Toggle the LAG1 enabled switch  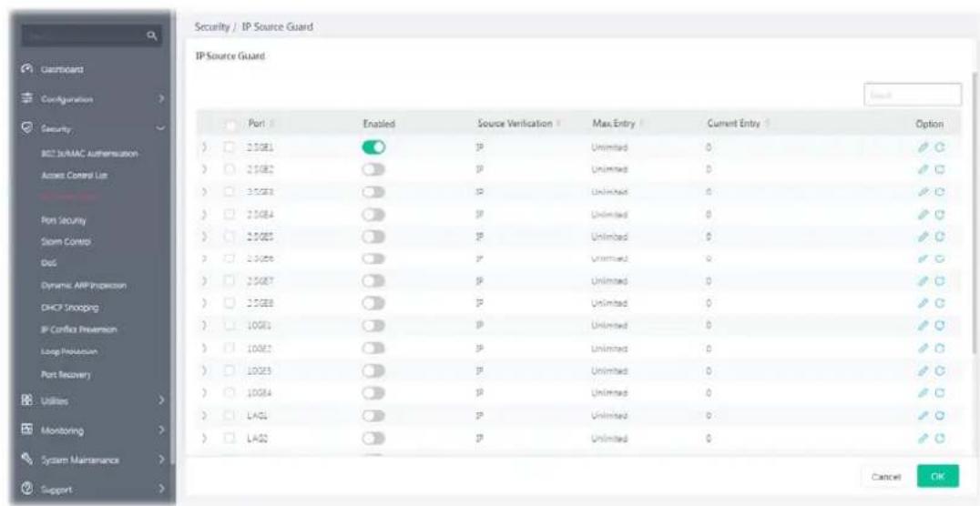(373, 415)
